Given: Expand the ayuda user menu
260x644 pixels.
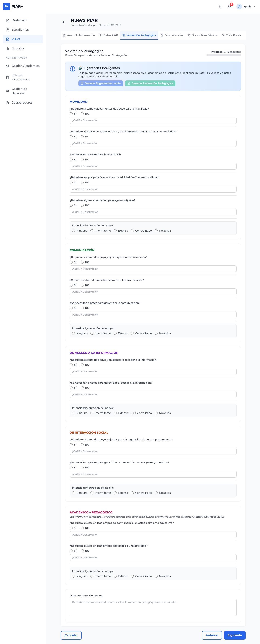Looking at the screenshot, I should point(246,6).
